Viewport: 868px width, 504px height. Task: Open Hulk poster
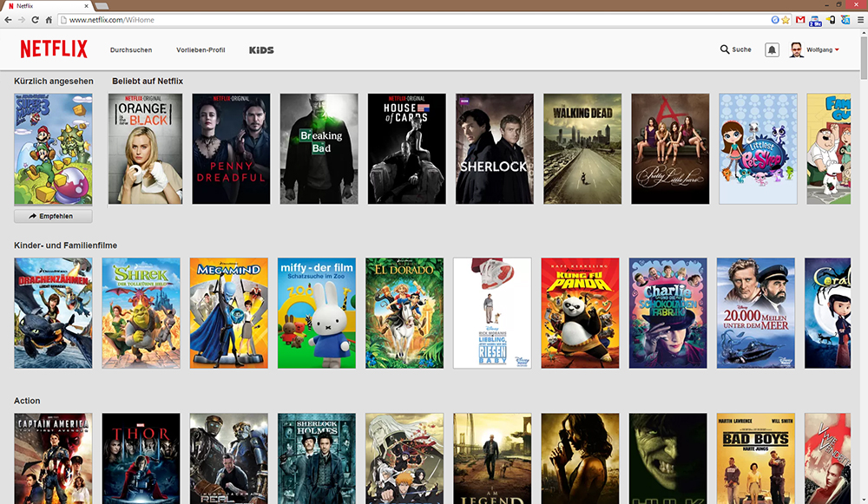coord(667,459)
